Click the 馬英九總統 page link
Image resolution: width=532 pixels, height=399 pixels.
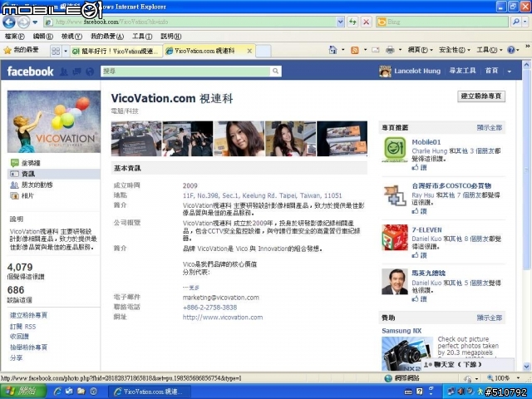[x=429, y=273]
